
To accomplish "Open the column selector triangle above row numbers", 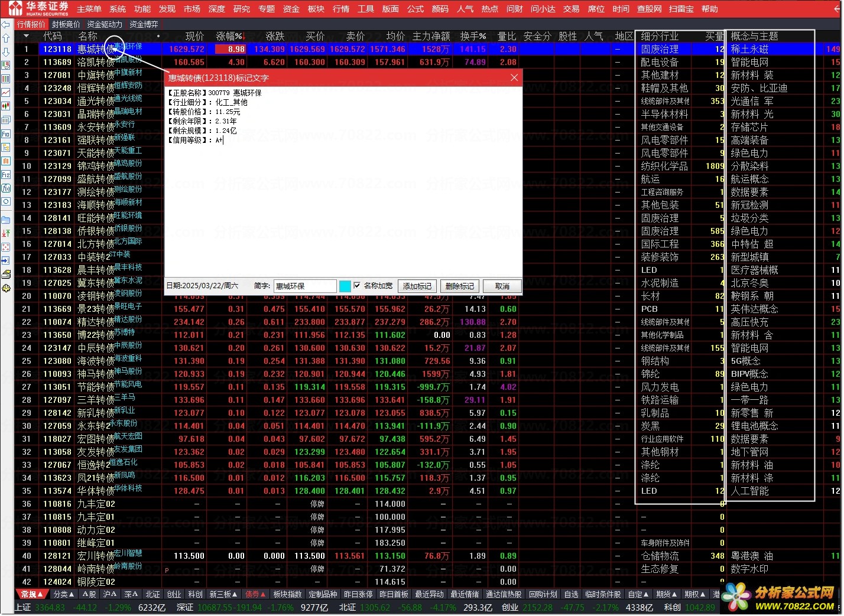I will click(x=26, y=37).
